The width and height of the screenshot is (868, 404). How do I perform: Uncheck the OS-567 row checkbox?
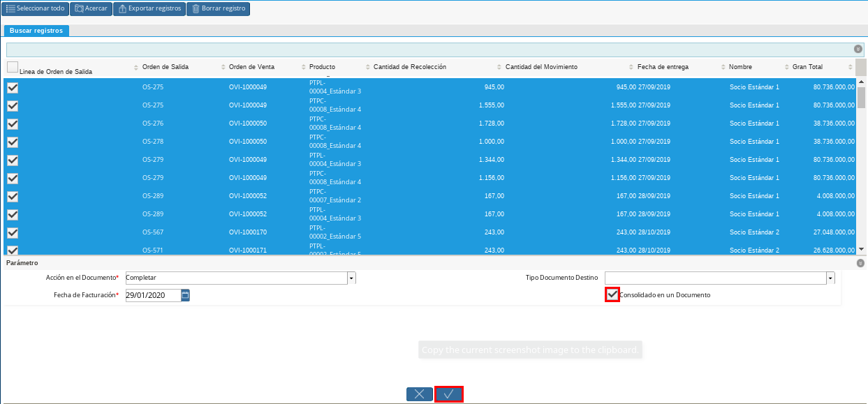coord(13,233)
